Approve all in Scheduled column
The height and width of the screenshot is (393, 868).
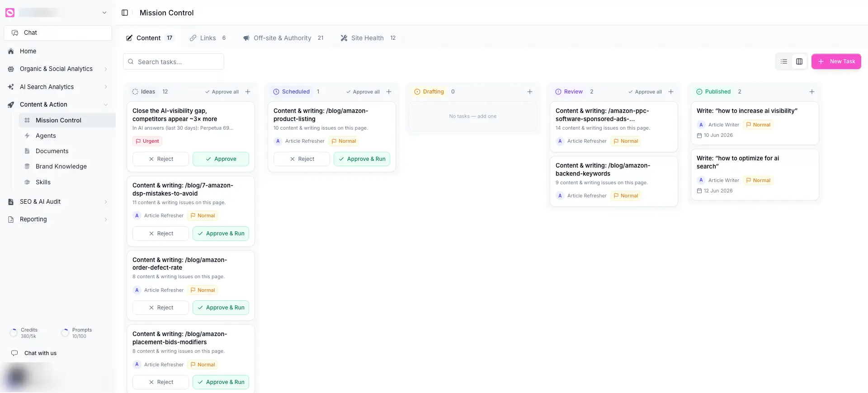[x=363, y=92]
